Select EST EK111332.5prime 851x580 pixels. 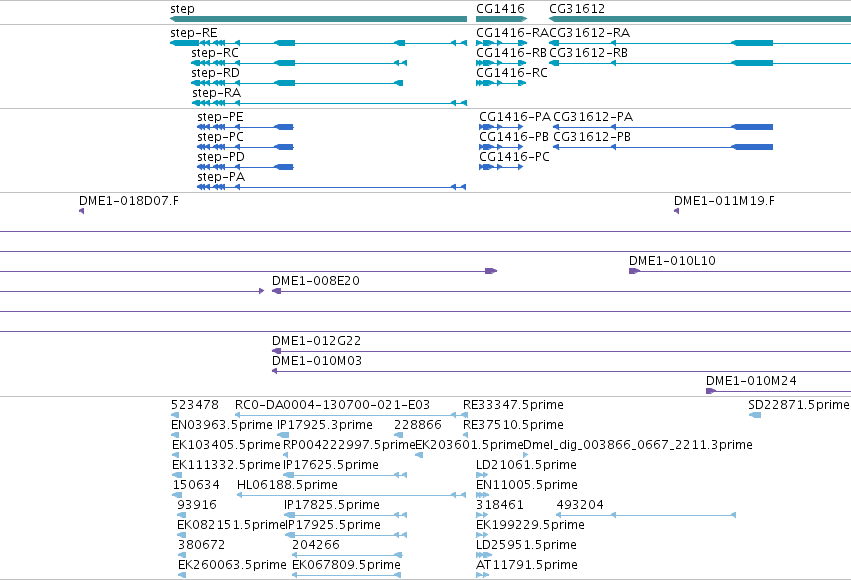pos(226,466)
